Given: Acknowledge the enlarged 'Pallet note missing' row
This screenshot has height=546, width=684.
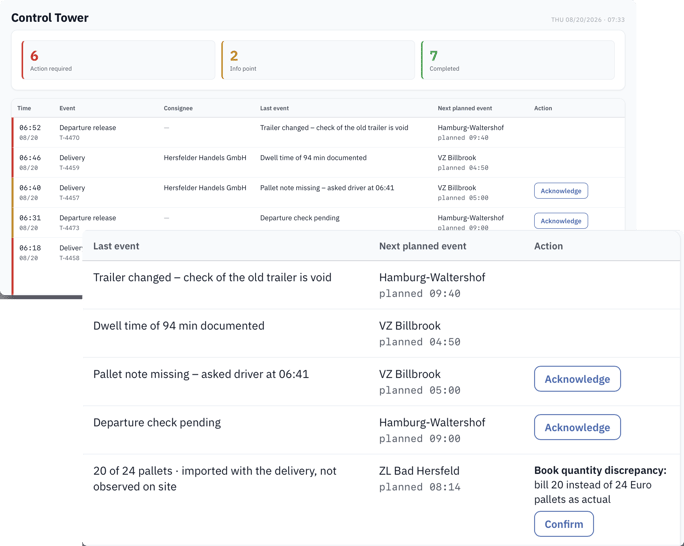Looking at the screenshot, I should pyautogui.click(x=577, y=379).
